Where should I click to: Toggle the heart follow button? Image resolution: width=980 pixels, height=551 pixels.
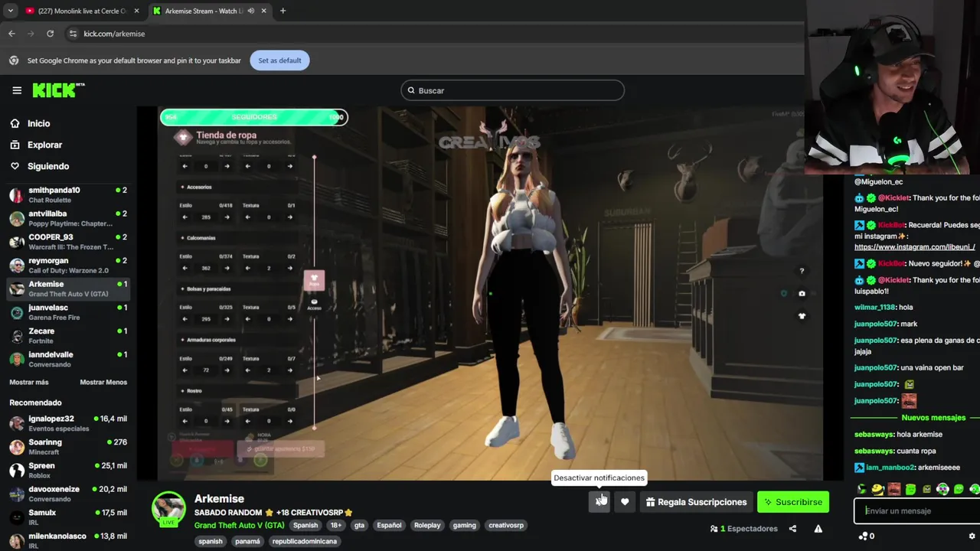point(625,502)
